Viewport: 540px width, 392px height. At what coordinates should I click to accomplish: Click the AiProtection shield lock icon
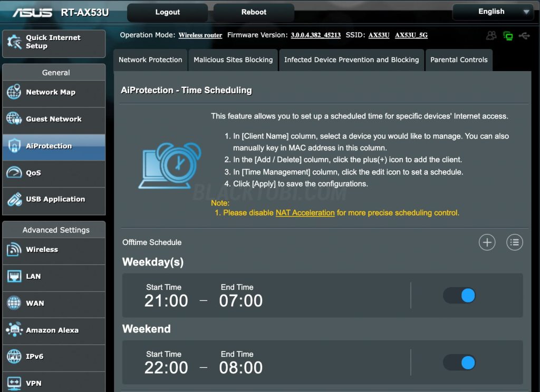[14, 145]
